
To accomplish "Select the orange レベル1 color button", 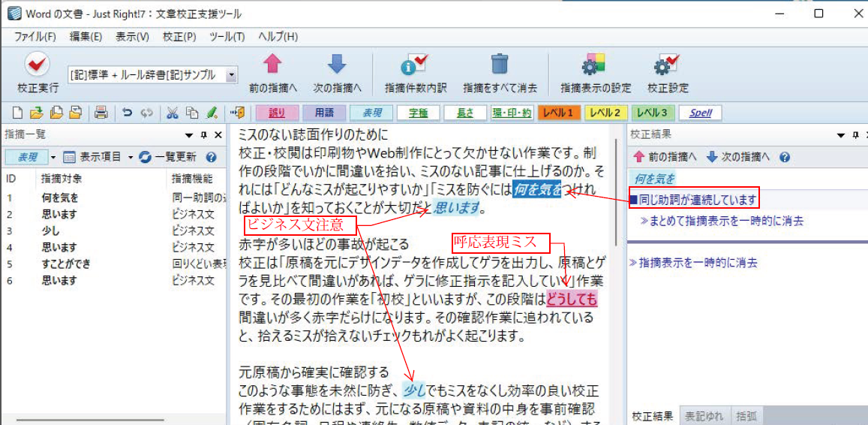I will [x=558, y=113].
